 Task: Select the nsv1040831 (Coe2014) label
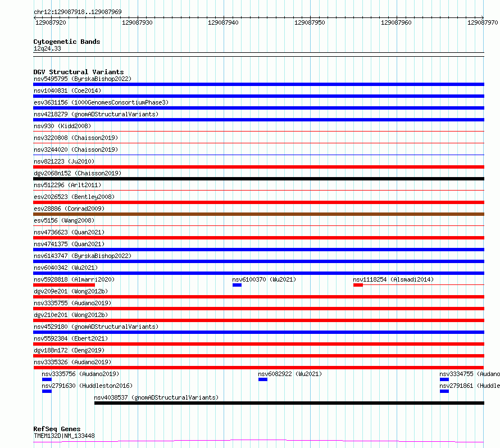click(x=67, y=90)
